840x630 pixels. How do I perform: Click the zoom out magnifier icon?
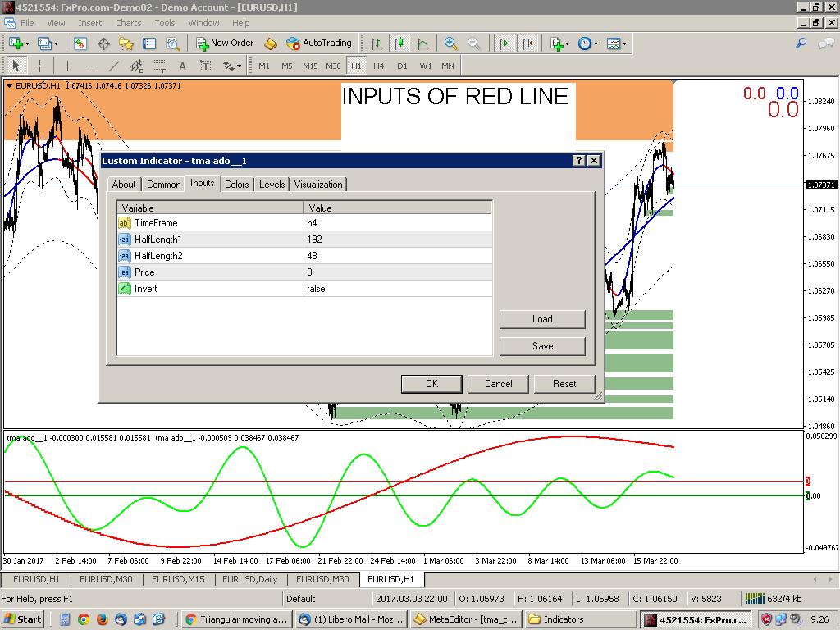coord(474,43)
